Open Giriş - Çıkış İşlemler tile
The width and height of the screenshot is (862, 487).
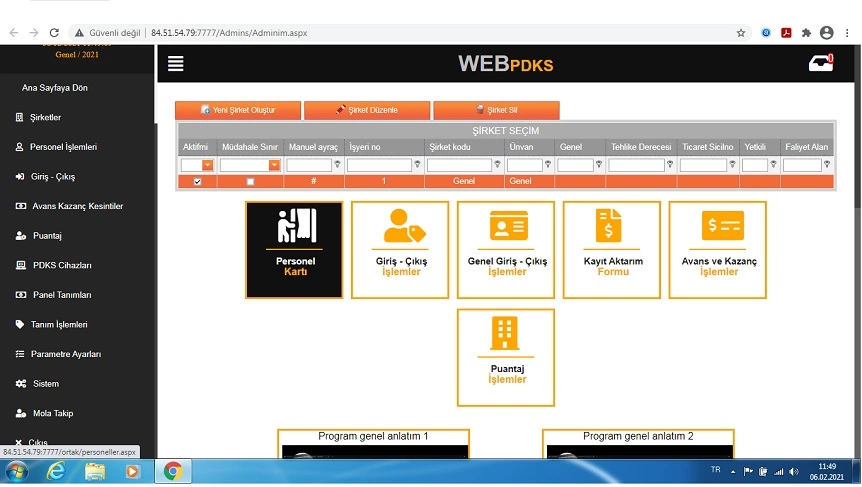pos(400,250)
